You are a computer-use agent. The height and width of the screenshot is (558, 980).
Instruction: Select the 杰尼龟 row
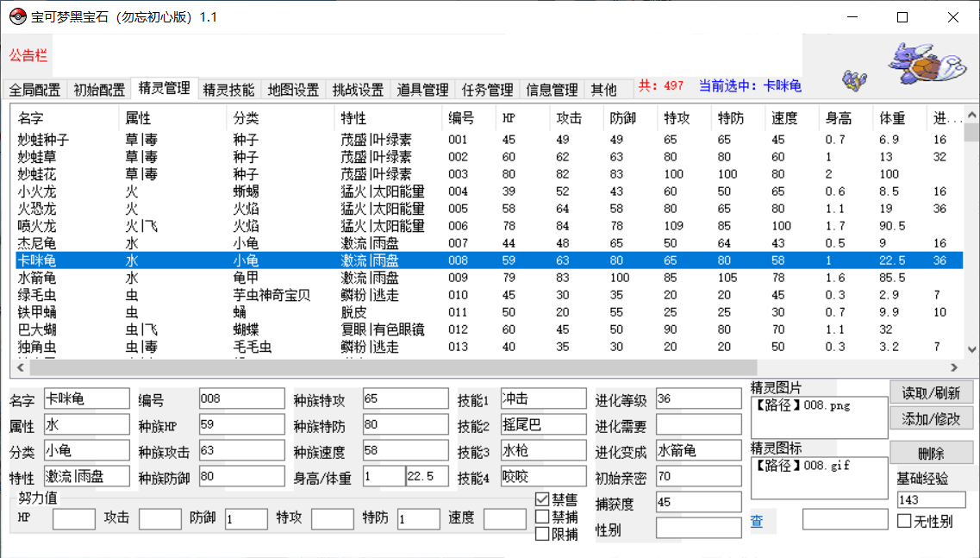coord(489,242)
